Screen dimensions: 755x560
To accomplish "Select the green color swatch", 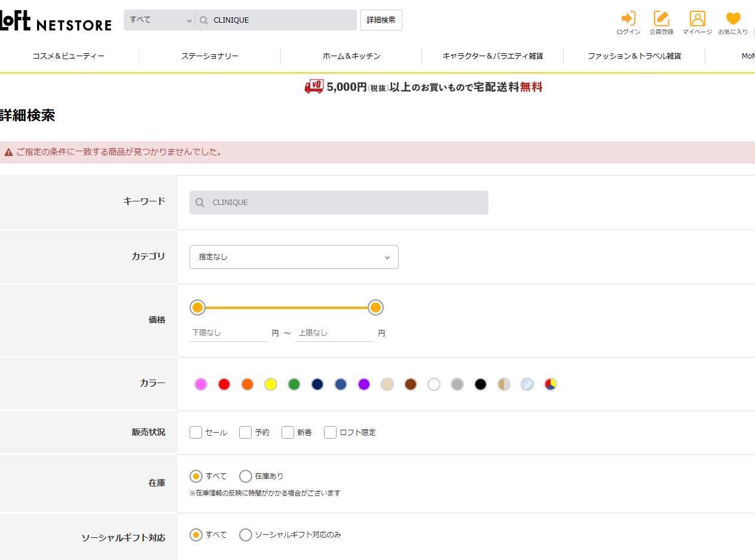I will (x=294, y=384).
